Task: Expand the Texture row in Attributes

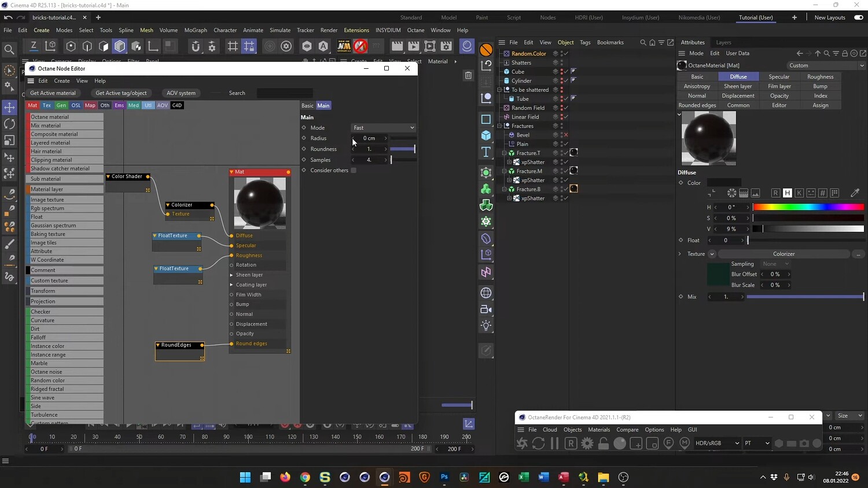Action: point(680,254)
